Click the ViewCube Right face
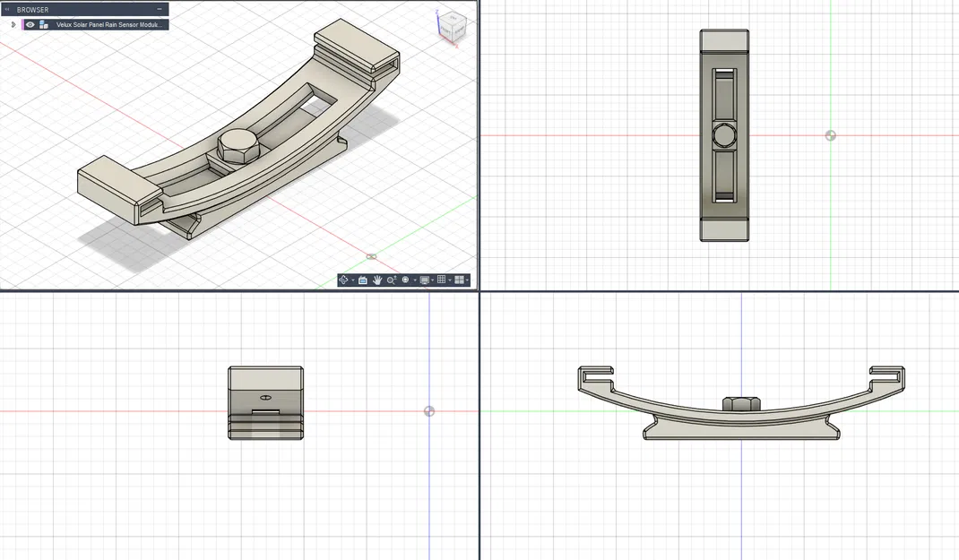 click(x=459, y=29)
